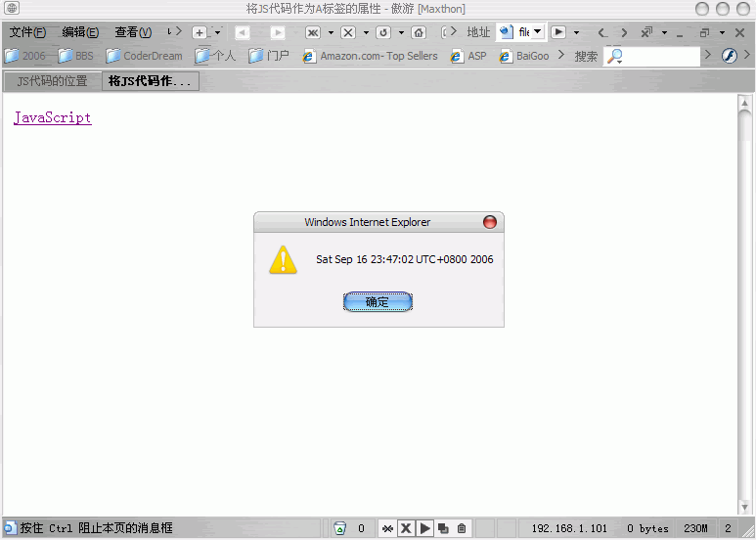The image size is (756, 540).
Task: Toggle the popup blocker butterfly icon
Action: coord(387,528)
